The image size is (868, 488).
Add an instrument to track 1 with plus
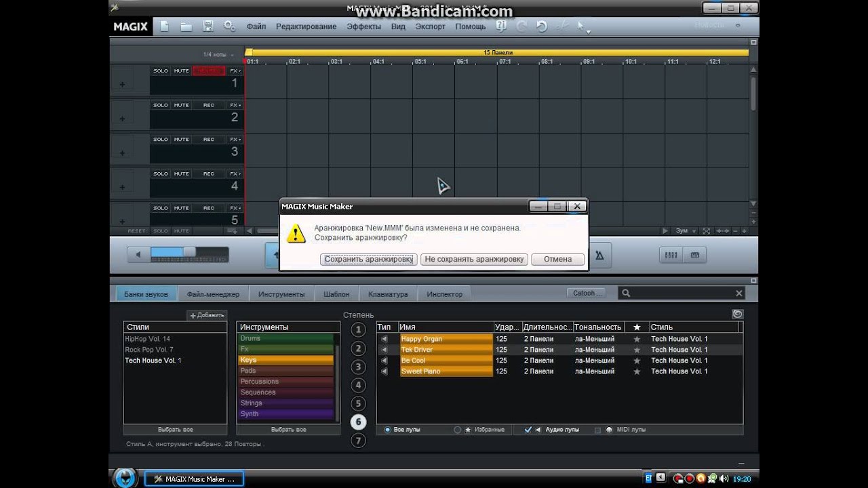tap(122, 84)
